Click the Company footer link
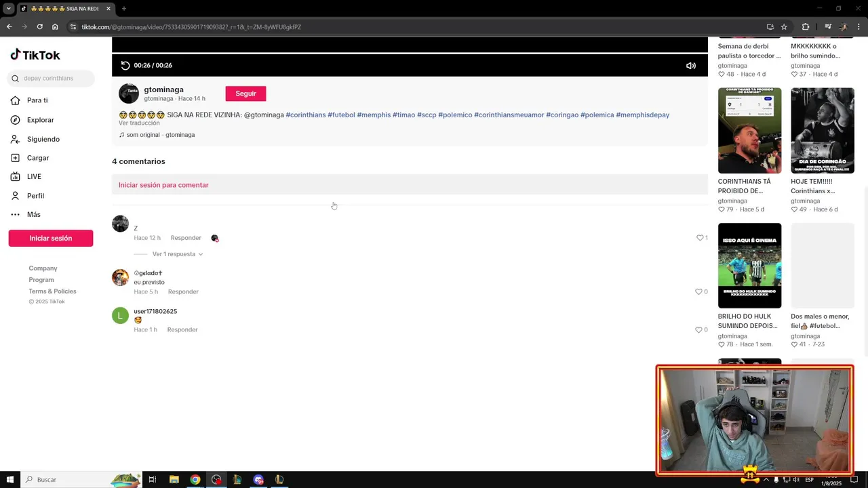 pyautogui.click(x=43, y=268)
